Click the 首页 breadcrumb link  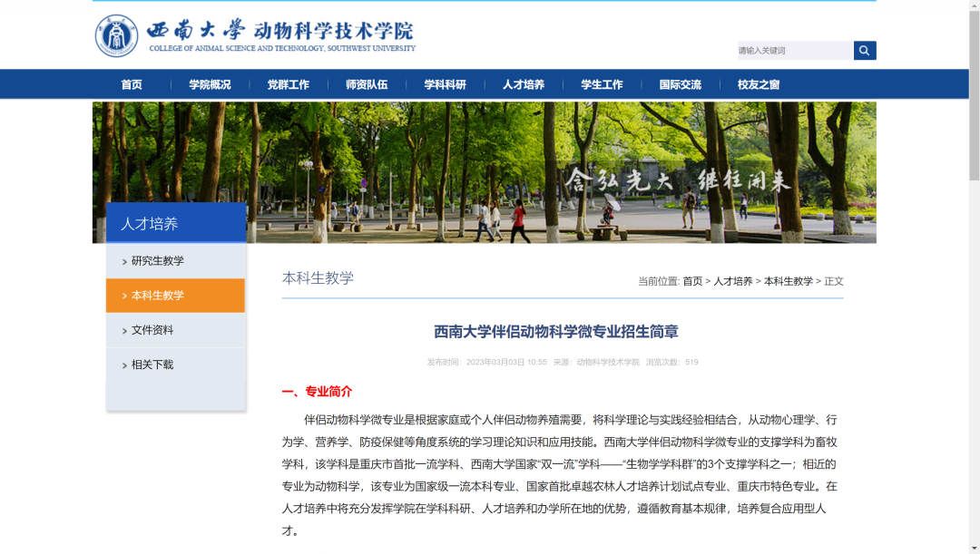coord(692,281)
